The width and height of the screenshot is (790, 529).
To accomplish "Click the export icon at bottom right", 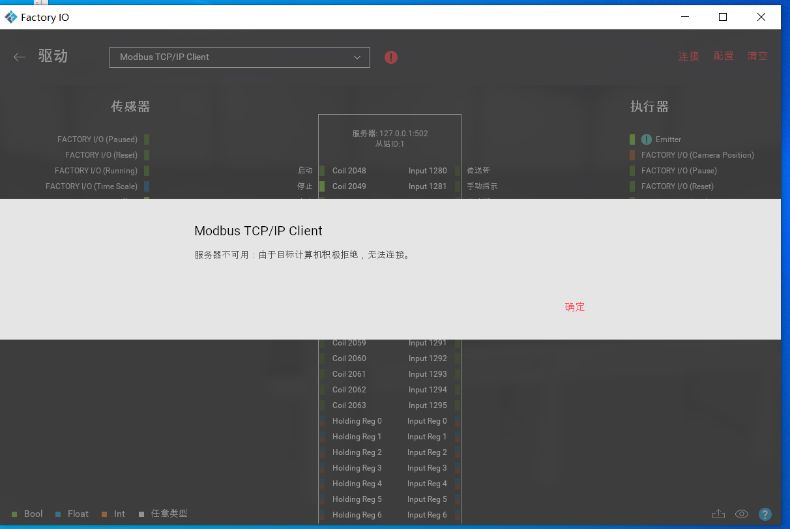I will [x=718, y=514].
